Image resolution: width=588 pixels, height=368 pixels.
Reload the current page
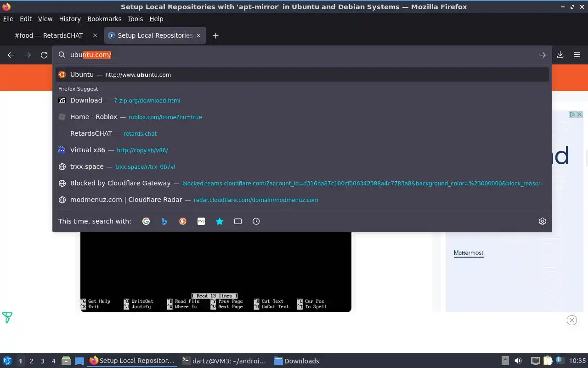[x=44, y=55]
